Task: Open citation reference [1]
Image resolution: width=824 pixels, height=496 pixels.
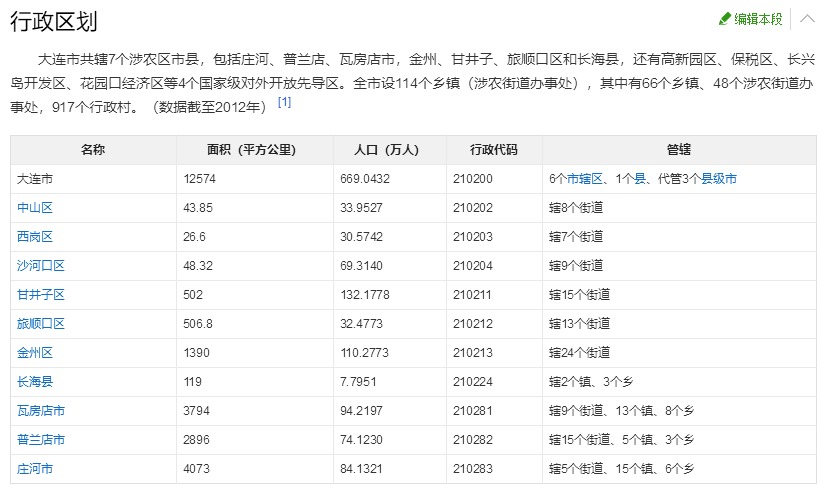Action: [x=284, y=102]
